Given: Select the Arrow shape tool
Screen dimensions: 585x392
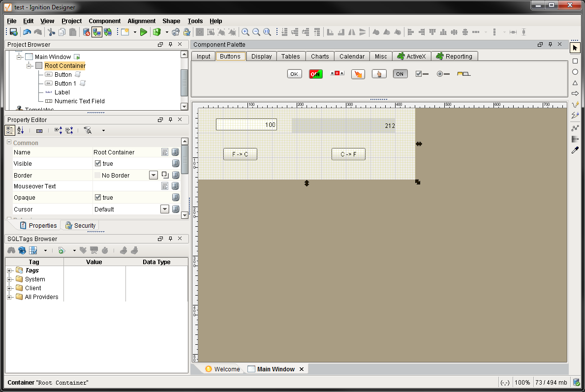Looking at the screenshot, I should pyautogui.click(x=575, y=93).
